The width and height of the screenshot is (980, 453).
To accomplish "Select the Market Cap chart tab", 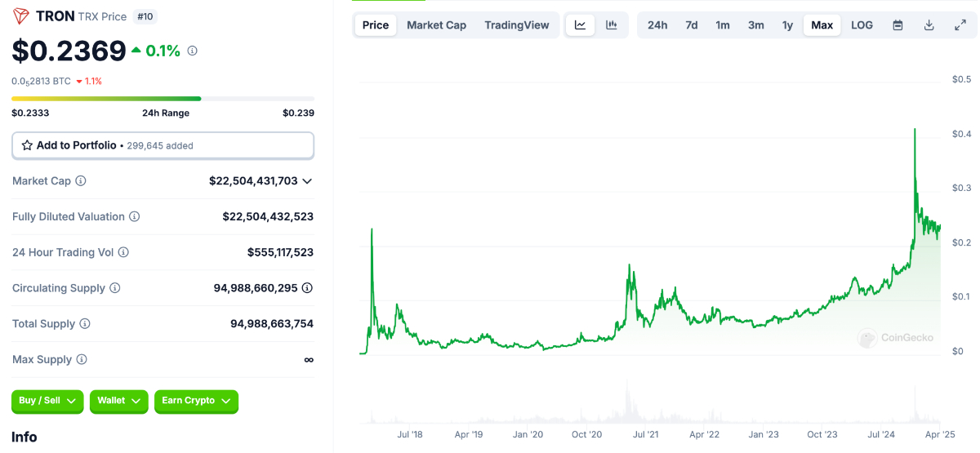I will 437,25.
